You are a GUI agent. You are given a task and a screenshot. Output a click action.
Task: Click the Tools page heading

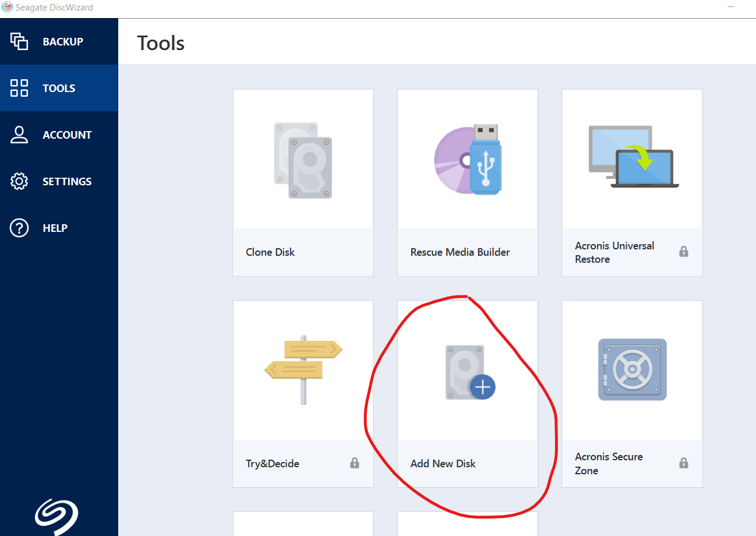pyautogui.click(x=161, y=43)
